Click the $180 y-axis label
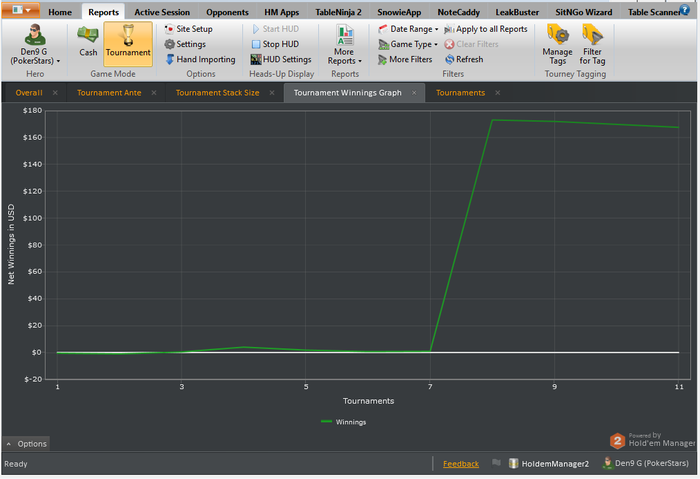Screen dimensions: 700x479 point(33,110)
